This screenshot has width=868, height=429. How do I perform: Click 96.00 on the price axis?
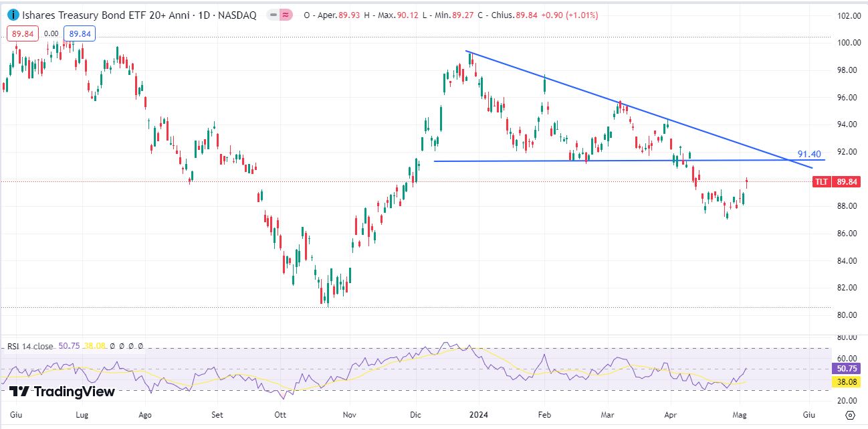pos(847,98)
